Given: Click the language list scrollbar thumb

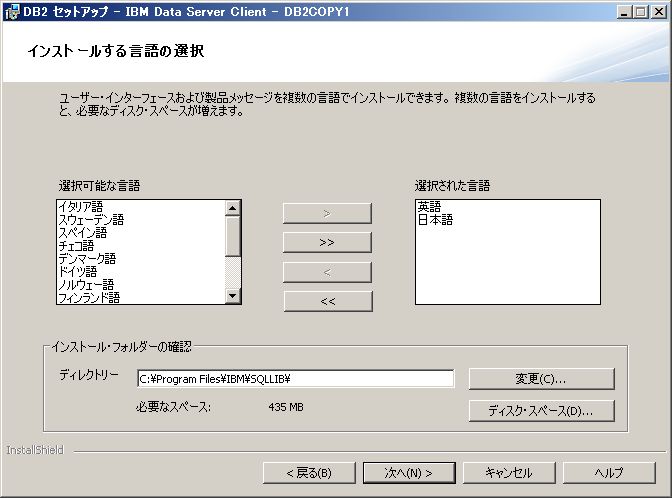Looking at the screenshot, I should pyautogui.click(x=233, y=237).
